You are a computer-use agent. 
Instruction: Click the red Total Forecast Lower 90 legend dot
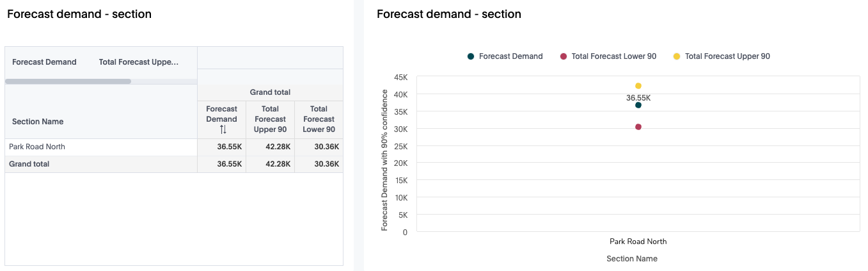pyautogui.click(x=564, y=56)
